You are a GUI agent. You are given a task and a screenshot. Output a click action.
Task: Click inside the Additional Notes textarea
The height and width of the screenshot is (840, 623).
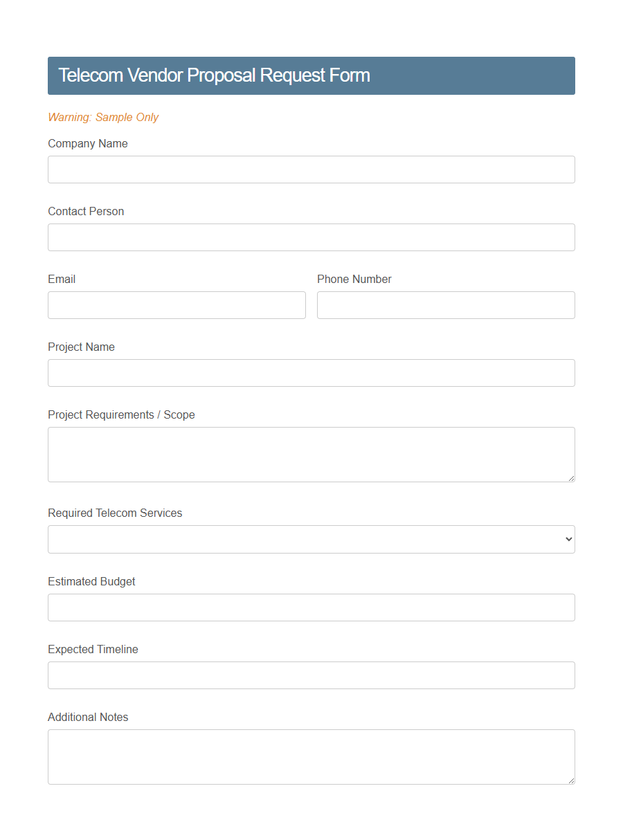pos(311,754)
